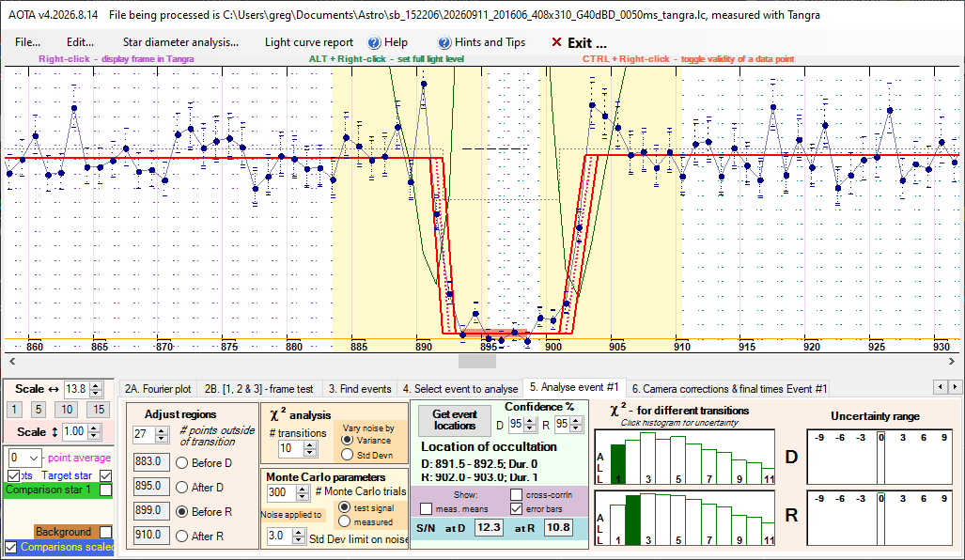Decrease the # Monte Carlo trials spinner
This screenshot has height=560, width=965.
303,496
